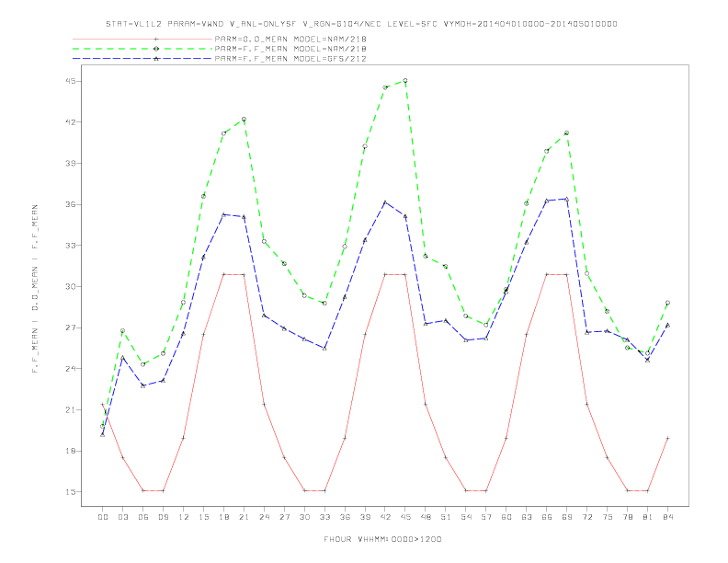
Task: Click y-axis tick label 27
Action: click(71, 327)
